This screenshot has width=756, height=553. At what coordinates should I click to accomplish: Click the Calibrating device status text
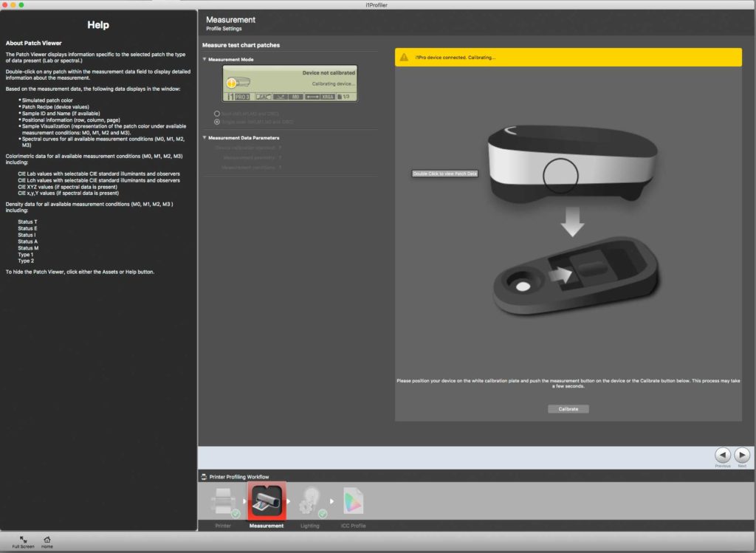pyautogui.click(x=333, y=84)
